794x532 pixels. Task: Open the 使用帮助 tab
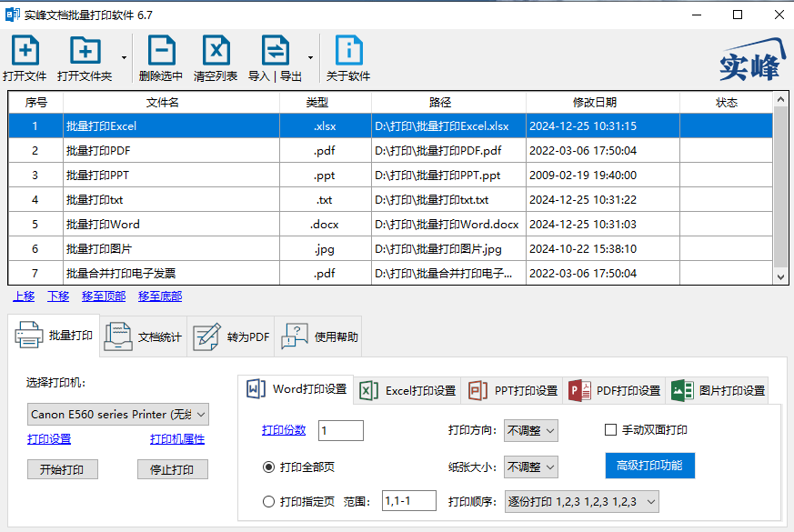318,336
